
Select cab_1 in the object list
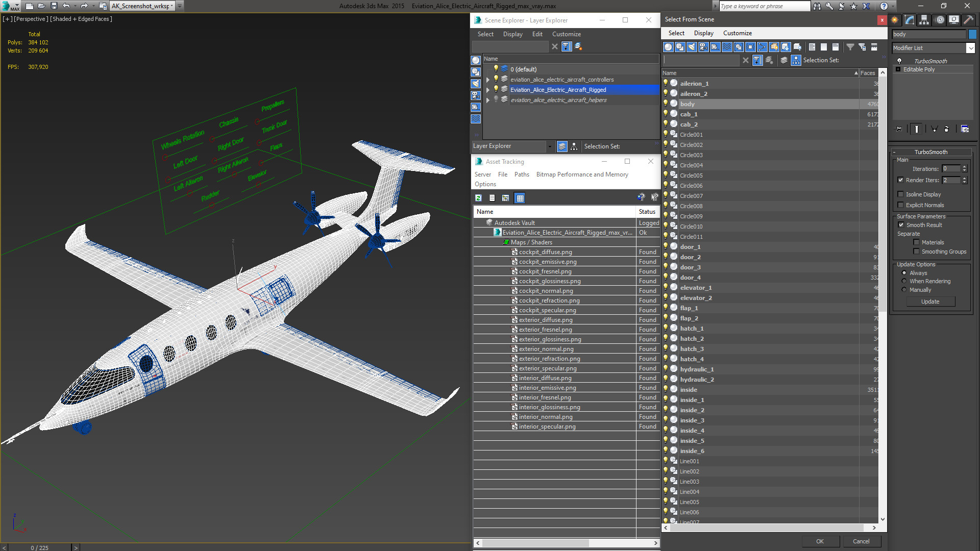tap(689, 114)
